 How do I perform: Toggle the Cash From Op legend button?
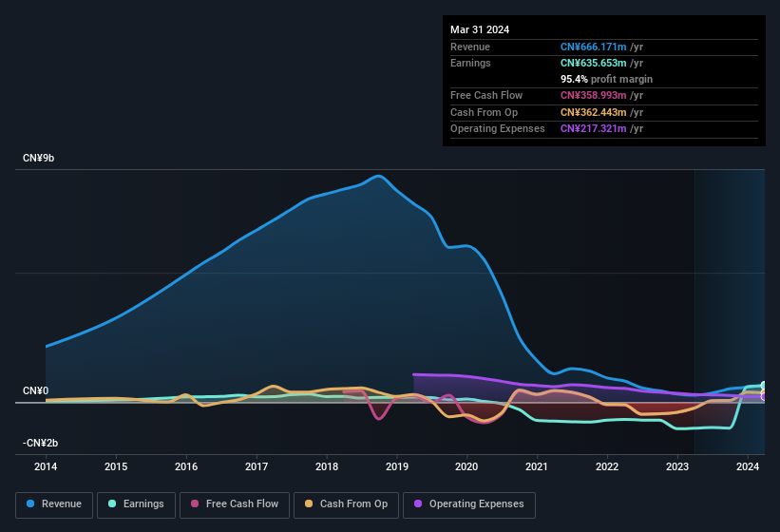346,504
